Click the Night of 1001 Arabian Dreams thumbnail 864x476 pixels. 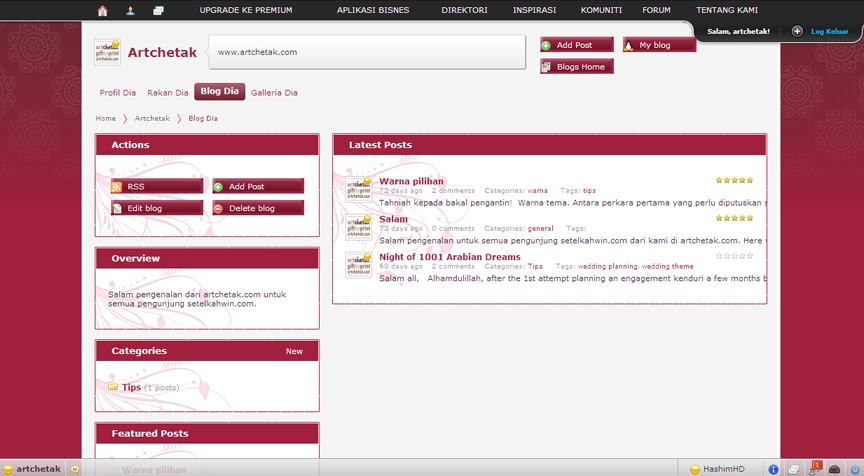click(x=359, y=265)
